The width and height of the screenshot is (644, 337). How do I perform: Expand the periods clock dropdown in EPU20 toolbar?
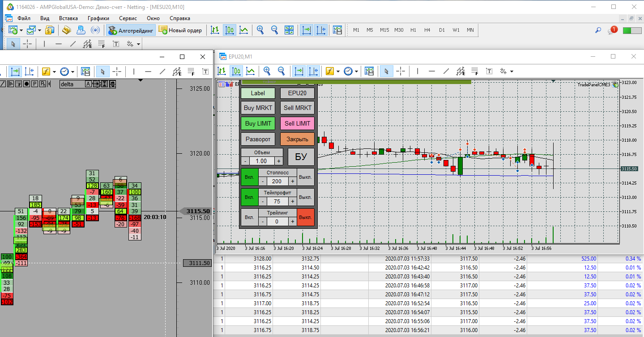pyautogui.click(x=357, y=72)
